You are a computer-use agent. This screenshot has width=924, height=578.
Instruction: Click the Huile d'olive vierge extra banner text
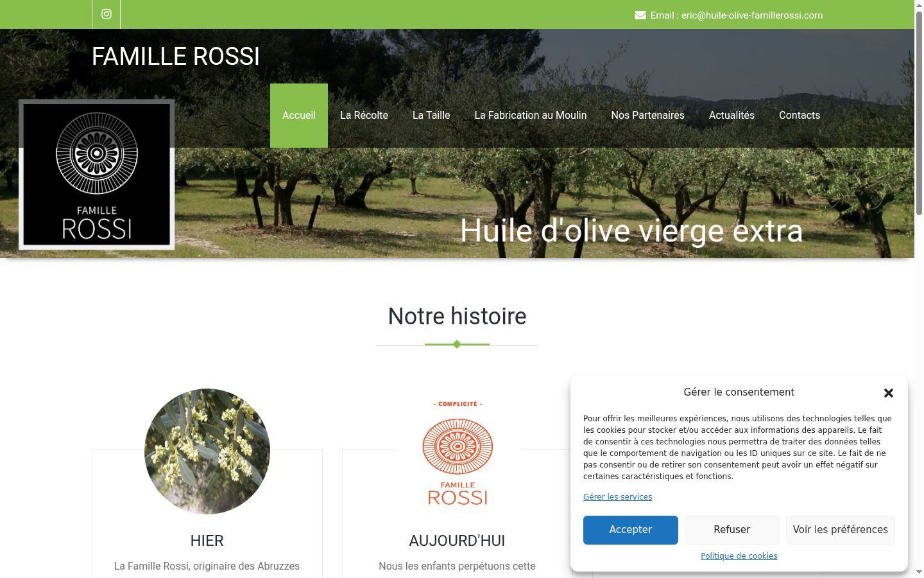point(631,231)
